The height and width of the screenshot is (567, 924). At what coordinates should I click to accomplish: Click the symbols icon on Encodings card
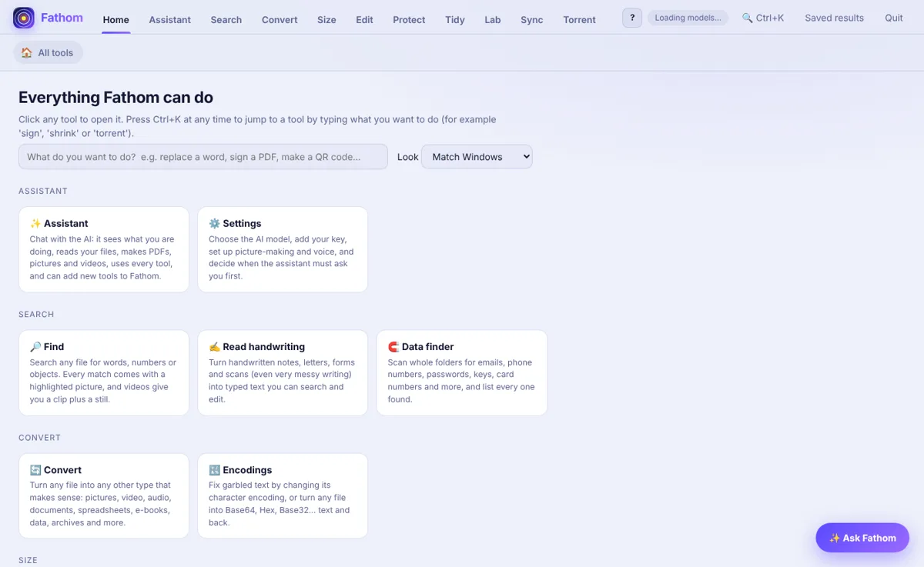pyautogui.click(x=214, y=469)
